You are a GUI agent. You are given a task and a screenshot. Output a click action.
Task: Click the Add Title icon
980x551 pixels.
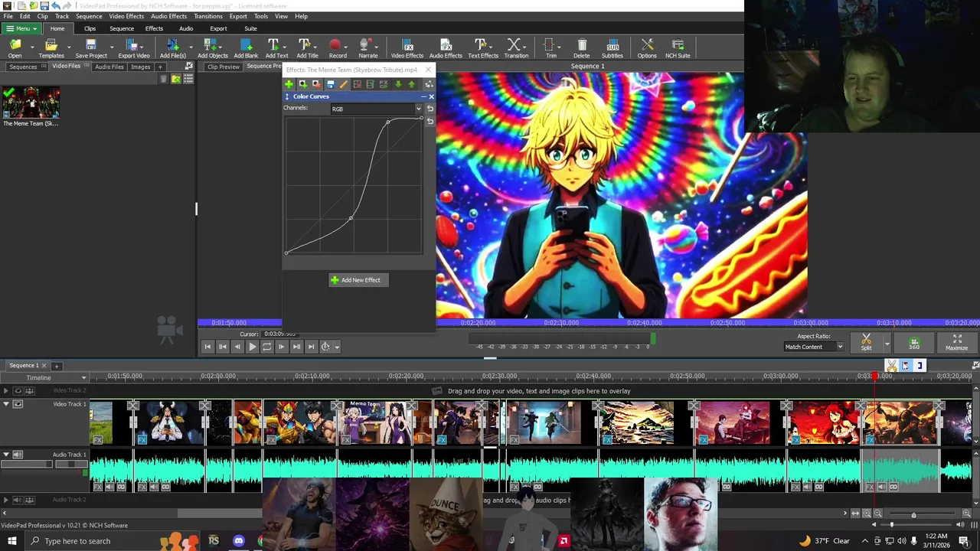(307, 48)
